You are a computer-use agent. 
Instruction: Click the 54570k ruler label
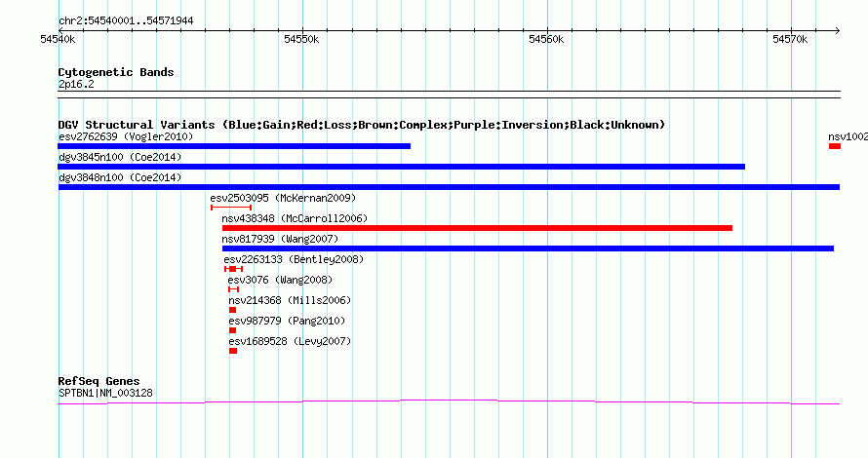click(x=791, y=39)
